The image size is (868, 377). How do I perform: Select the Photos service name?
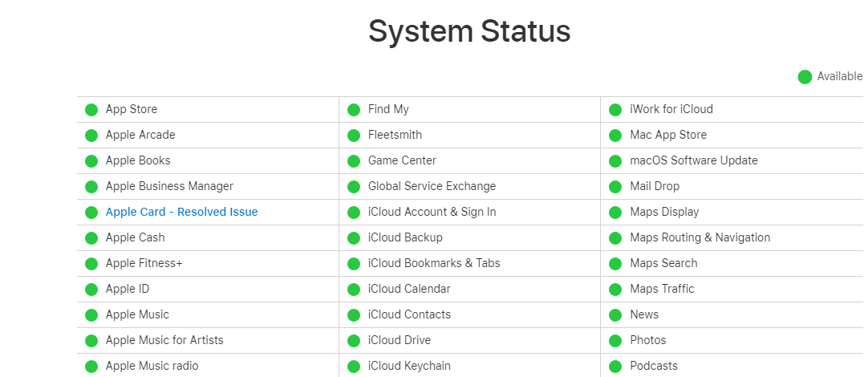647,340
